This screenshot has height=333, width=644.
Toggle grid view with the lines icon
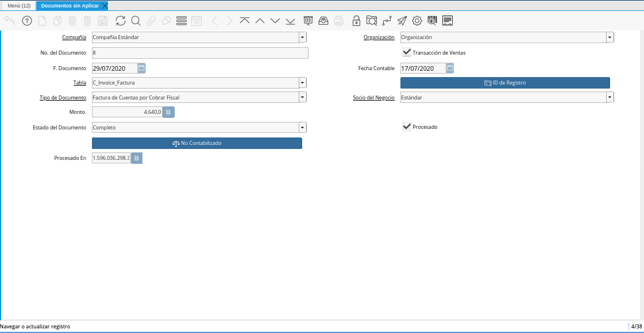tap(182, 21)
